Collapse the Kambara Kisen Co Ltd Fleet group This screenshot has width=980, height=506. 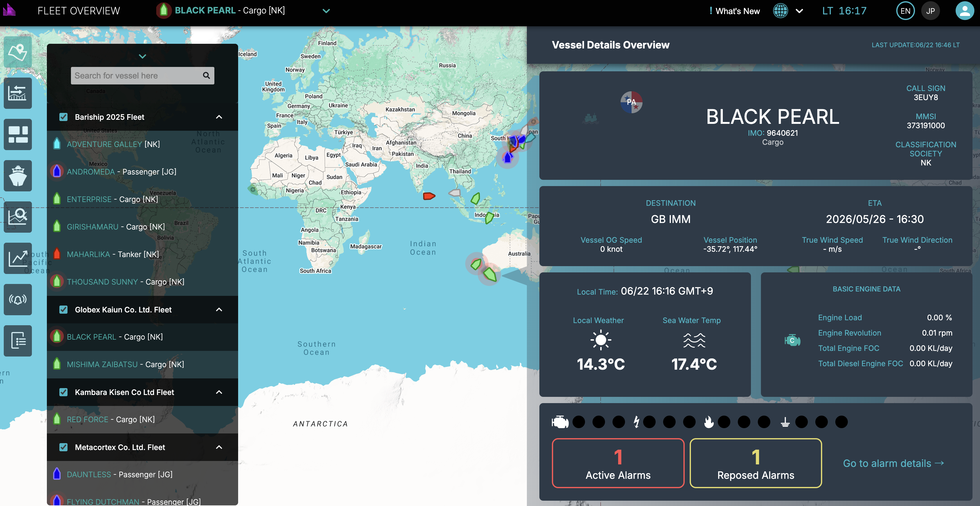[x=219, y=392]
